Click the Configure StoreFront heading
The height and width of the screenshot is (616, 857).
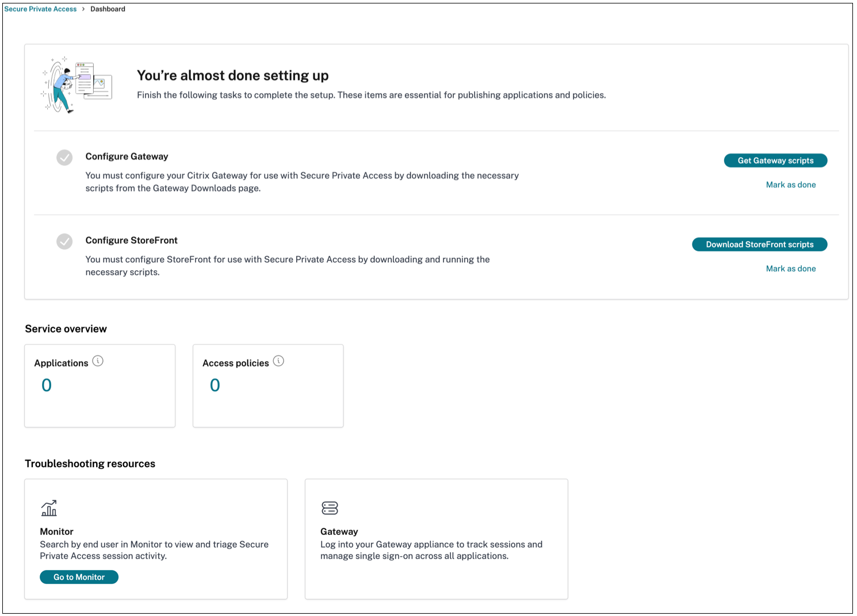(131, 240)
